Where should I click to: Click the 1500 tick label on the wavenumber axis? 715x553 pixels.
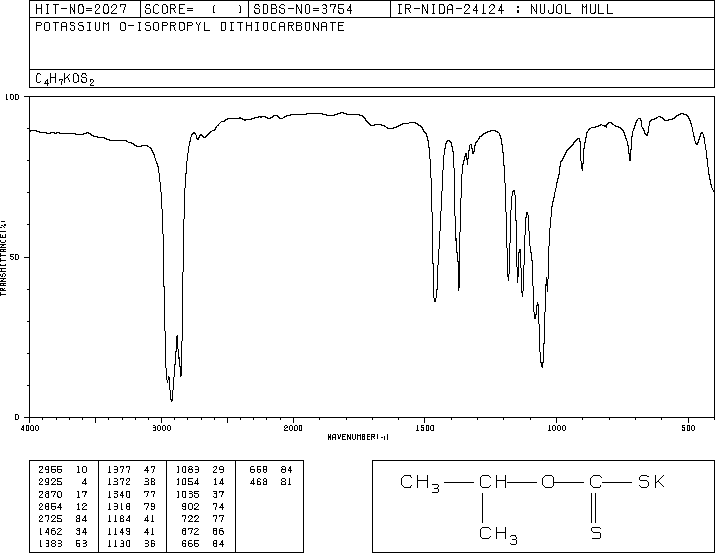pos(425,428)
